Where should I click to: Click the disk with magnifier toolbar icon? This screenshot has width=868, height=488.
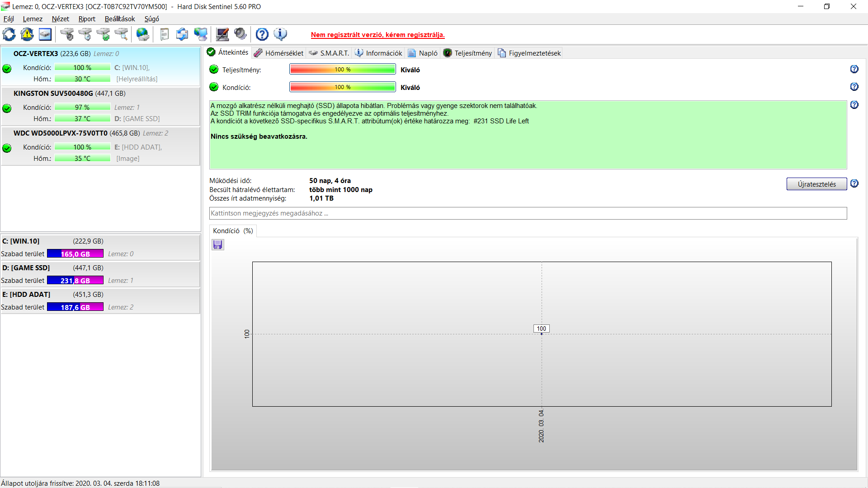[x=121, y=34]
